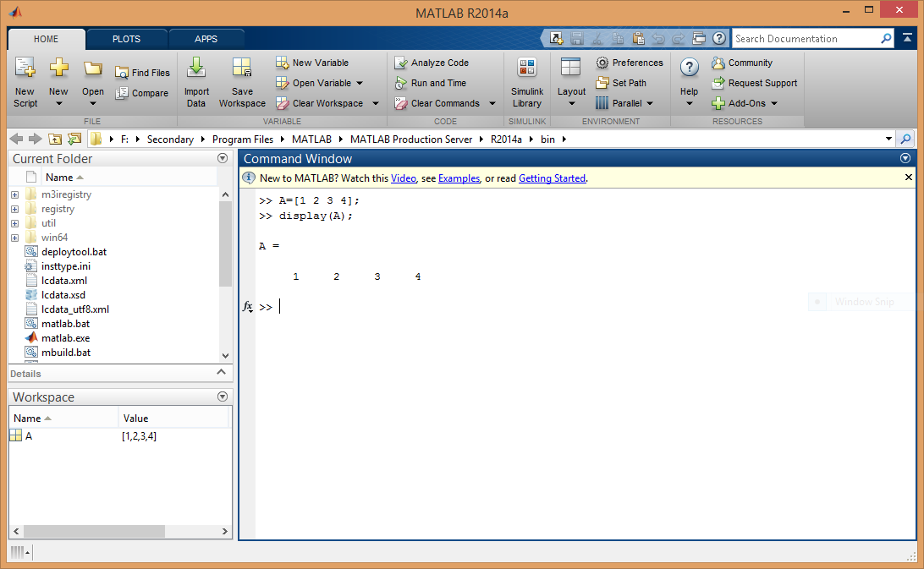
Task: Open function browser fx icon
Action: (247, 306)
